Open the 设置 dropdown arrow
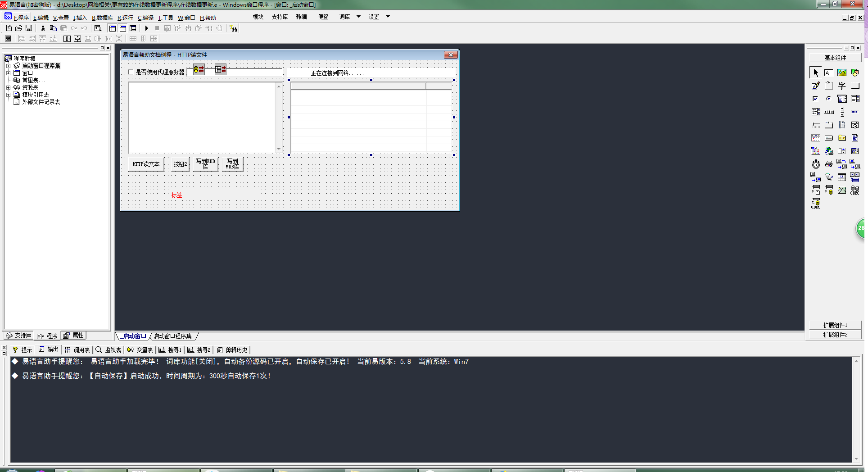 [x=388, y=17]
